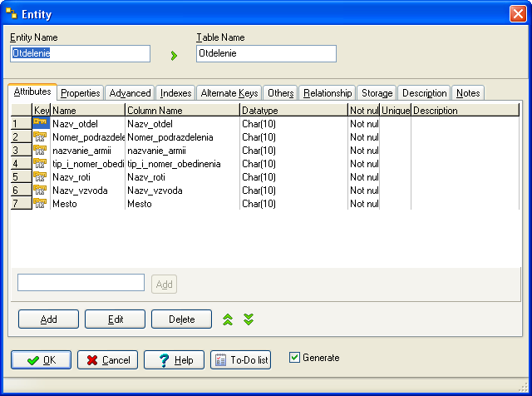Click the green arrow between name fields
The width and height of the screenshot is (532, 396).
tap(174, 56)
